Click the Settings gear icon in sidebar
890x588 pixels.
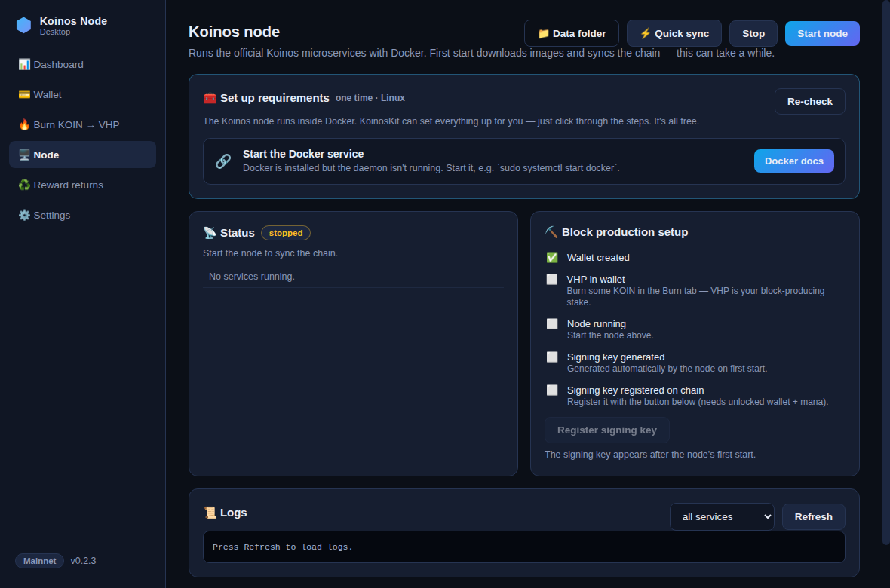pyautogui.click(x=24, y=215)
